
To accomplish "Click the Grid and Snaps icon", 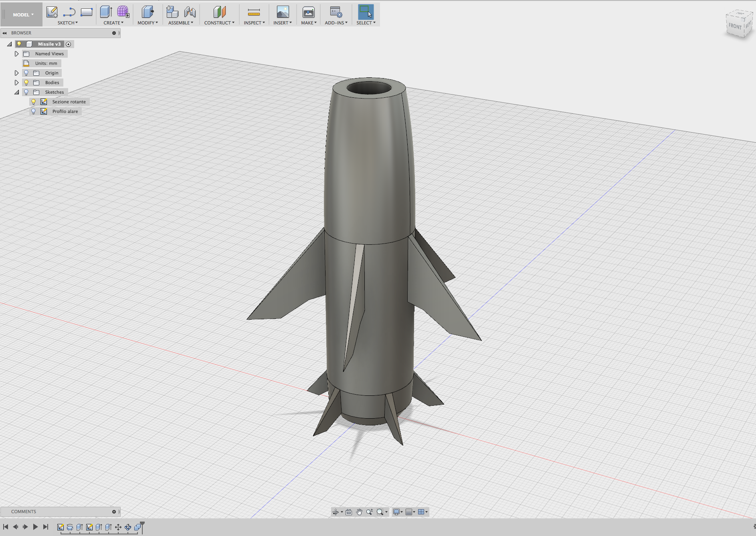I will tap(409, 512).
